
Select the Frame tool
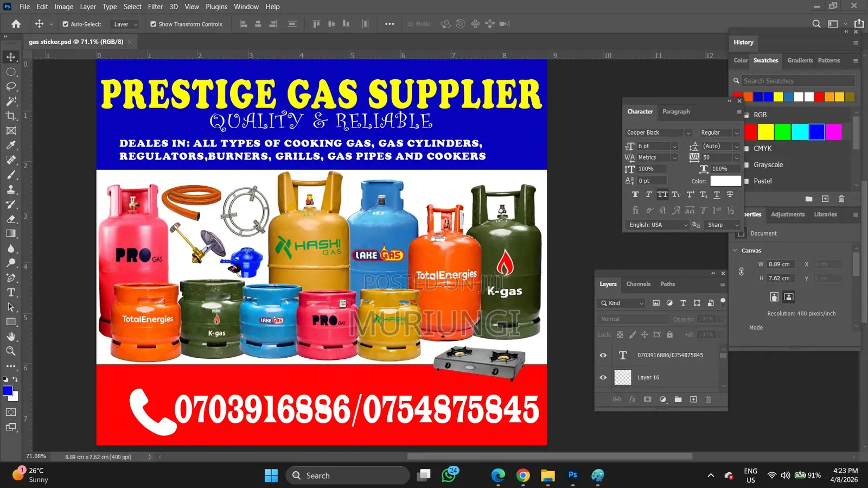11,130
